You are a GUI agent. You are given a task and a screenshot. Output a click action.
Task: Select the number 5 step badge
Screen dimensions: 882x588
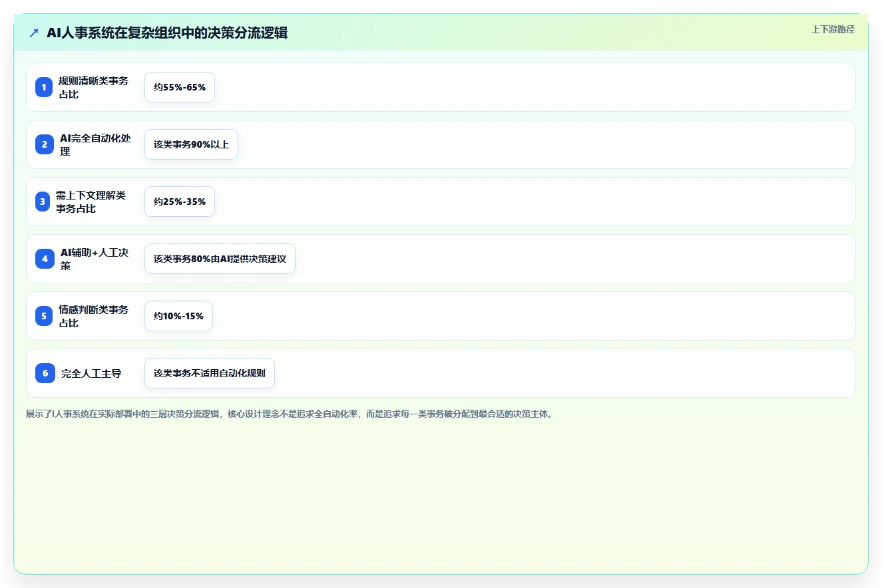44,316
